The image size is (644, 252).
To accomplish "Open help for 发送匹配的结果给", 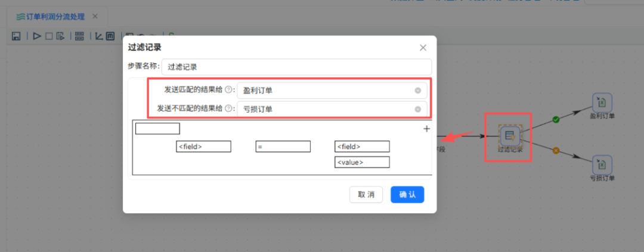I will coord(229,90).
